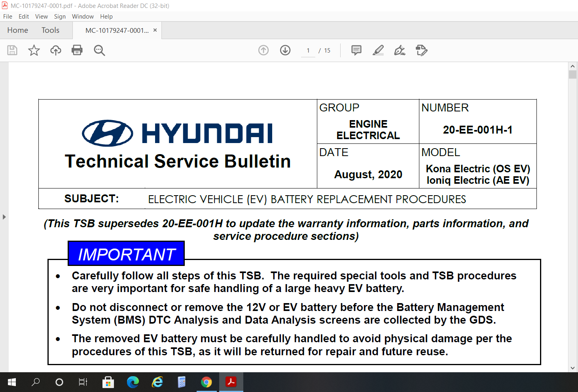This screenshot has width=578, height=392.
Task: Print the document using printer icon
Action: coord(77,50)
